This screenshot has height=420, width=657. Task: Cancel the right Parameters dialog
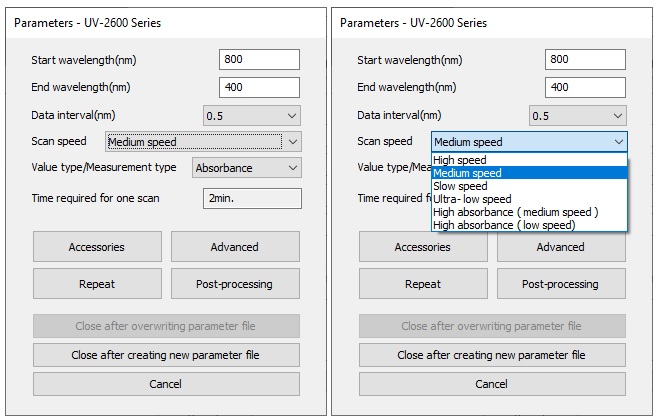coord(492,384)
